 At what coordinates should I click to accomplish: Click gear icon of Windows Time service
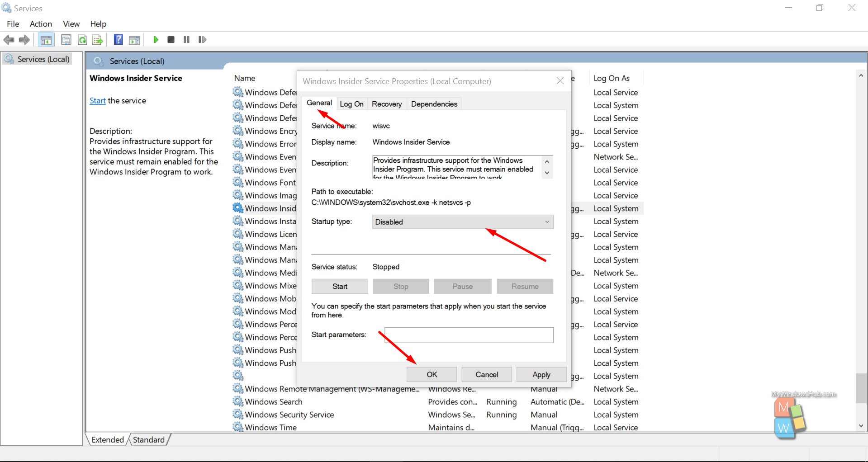[238, 427]
